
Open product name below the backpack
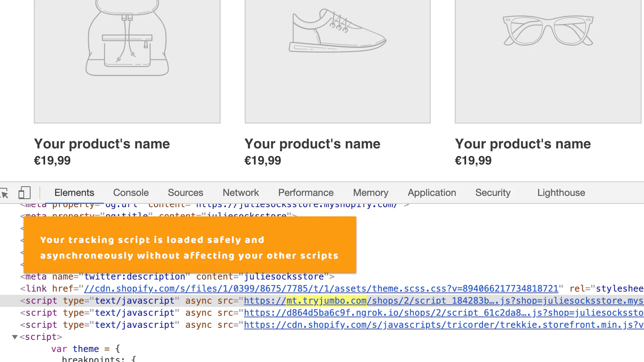pos(102,144)
